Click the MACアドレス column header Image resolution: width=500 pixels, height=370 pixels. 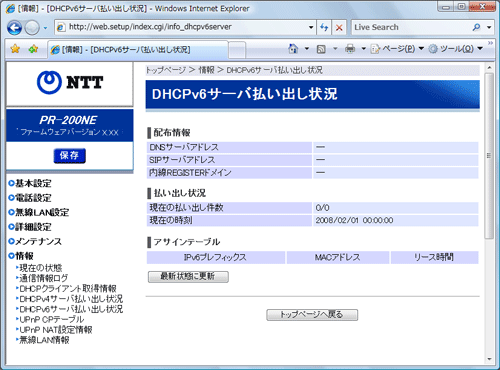(x=338, y=257)
